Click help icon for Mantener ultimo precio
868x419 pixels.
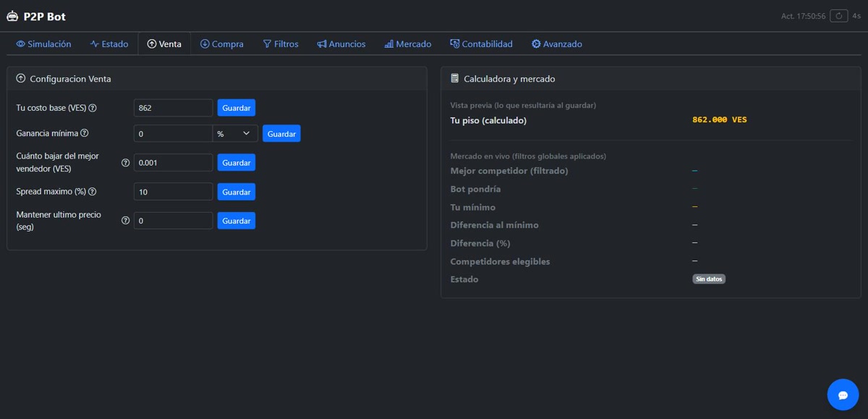(125, 221)
